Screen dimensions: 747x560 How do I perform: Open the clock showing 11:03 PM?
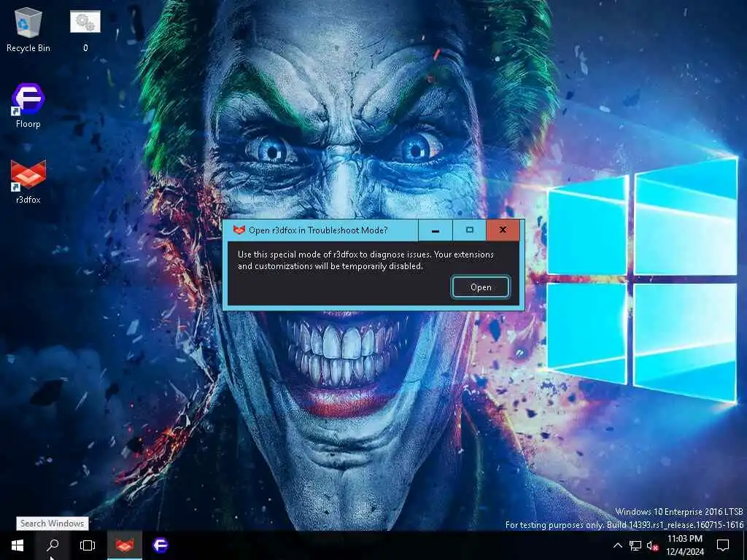(684, 545)
